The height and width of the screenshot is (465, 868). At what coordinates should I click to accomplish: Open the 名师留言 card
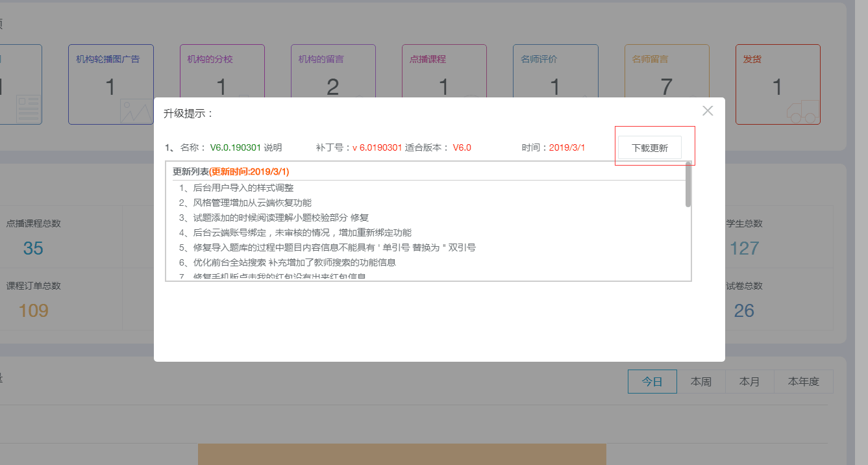click(666, 71)
